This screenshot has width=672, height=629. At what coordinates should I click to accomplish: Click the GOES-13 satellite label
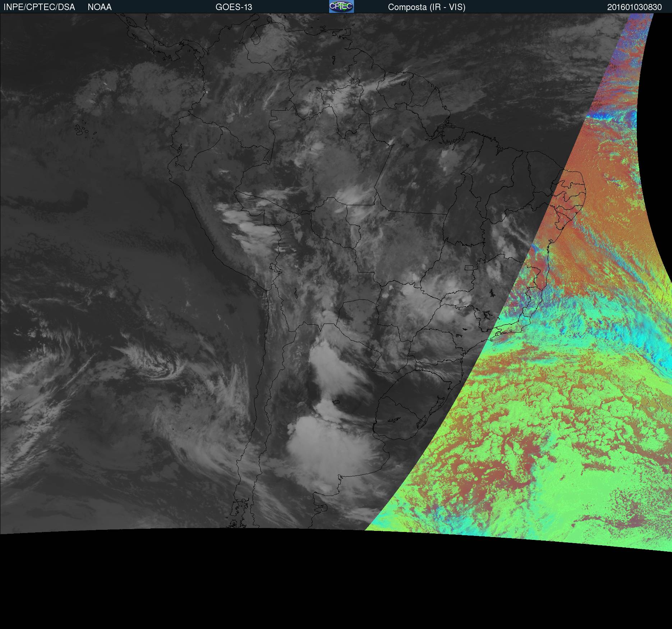pos(234,7)
